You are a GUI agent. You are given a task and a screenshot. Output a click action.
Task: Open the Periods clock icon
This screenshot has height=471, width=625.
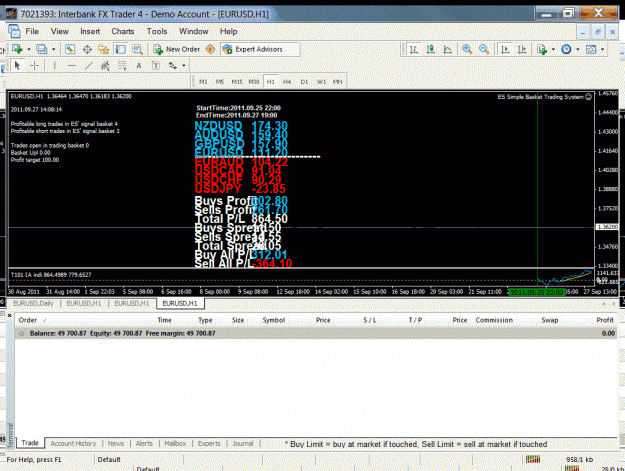(x=566, y=49)
